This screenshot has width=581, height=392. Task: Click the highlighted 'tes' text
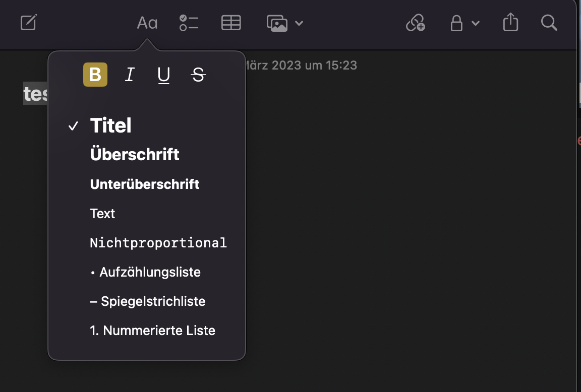(34, 94)
